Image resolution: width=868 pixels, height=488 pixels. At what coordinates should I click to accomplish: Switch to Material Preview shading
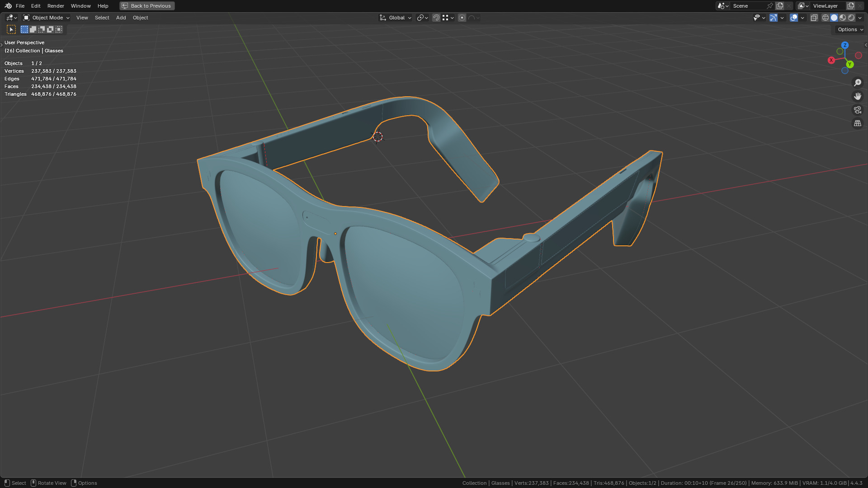tap(843, 18)
